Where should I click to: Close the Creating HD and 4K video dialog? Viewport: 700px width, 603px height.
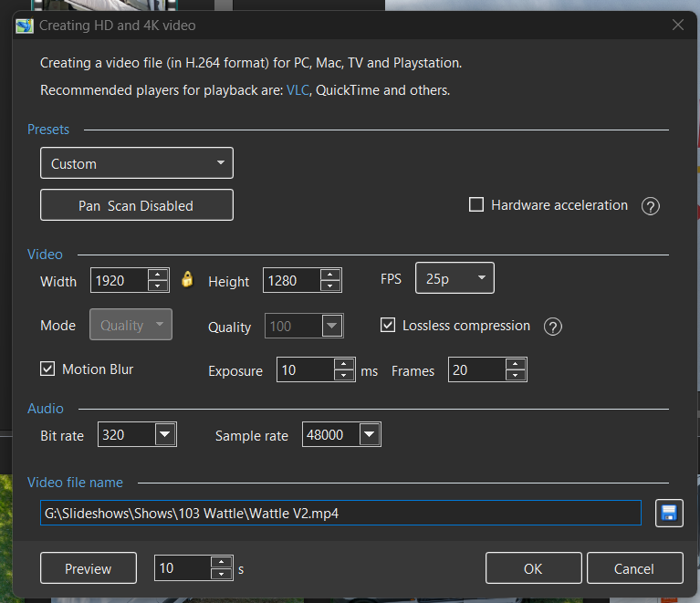[x=678, y=26]
